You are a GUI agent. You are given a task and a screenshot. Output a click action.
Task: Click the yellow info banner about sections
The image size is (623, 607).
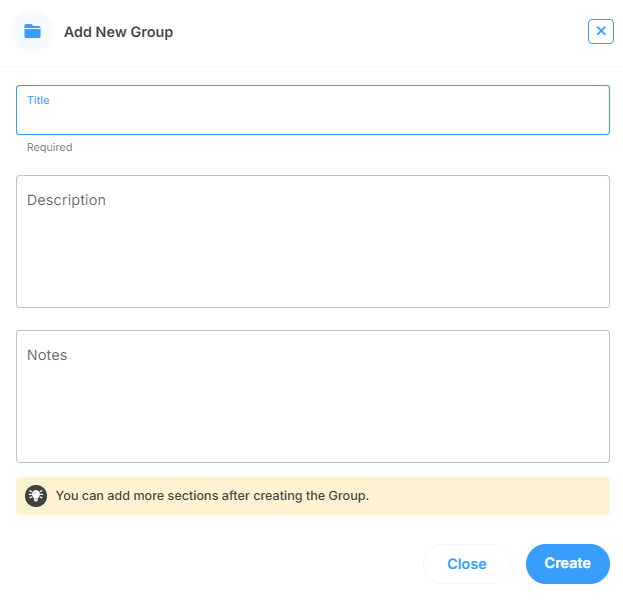click(x=450, y=496)
